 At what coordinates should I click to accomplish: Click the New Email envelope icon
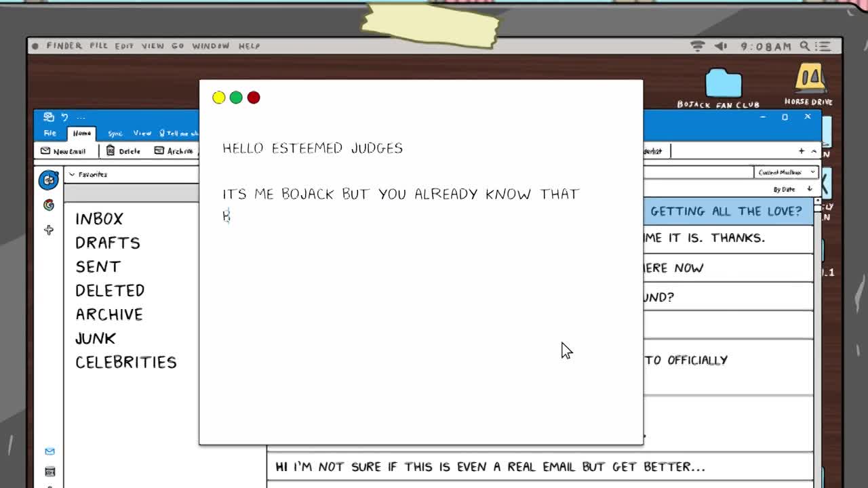(x=45, y=150)
